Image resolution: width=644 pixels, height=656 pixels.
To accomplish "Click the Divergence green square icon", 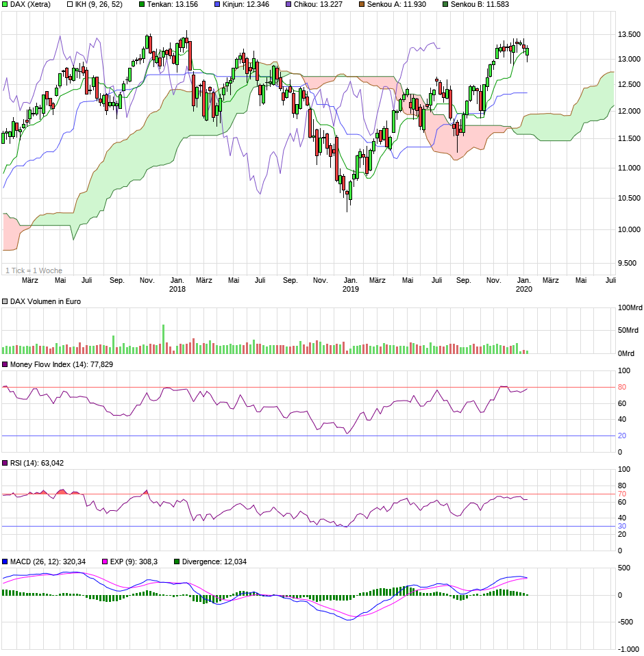I will [175, 560].
